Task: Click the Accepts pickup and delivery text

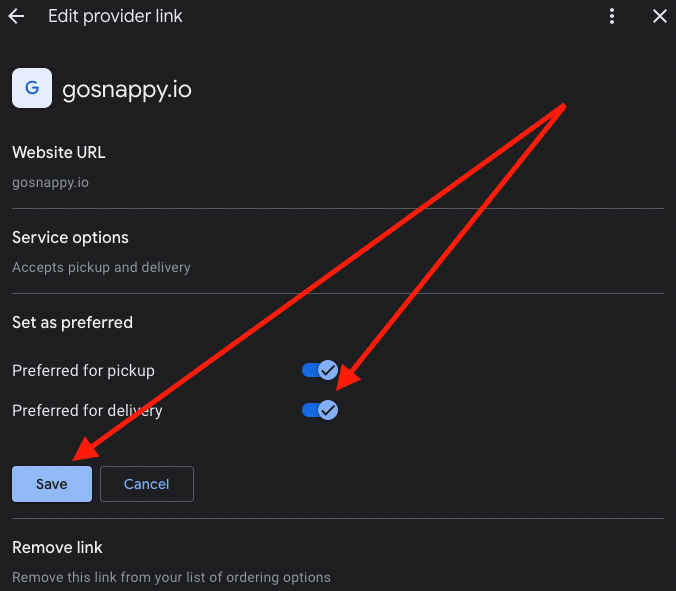Action: pyautogui.click(x=101, y=267)
